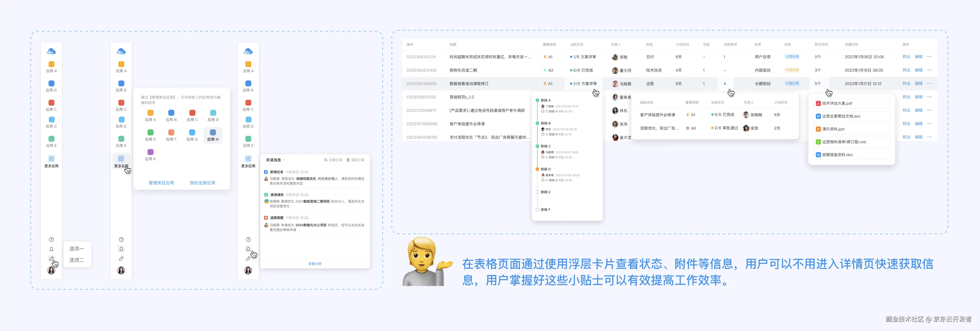Click 应用 H icon in the apps popup
This screenshot has width=980, height=331.
tap(213, 133)
